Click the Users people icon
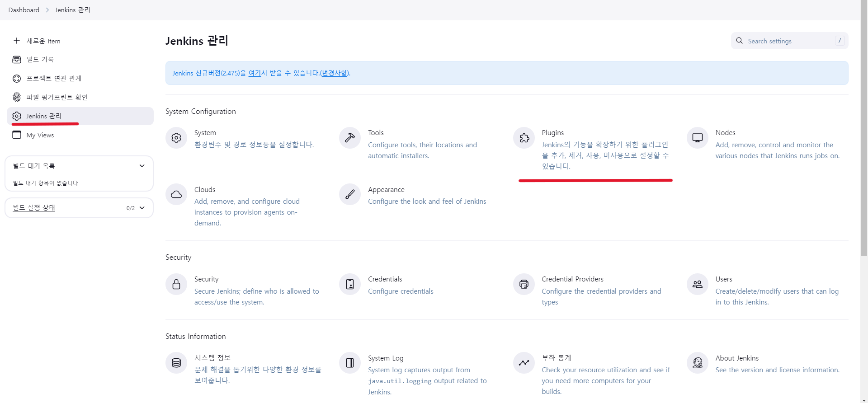 (x=698, y=284)
